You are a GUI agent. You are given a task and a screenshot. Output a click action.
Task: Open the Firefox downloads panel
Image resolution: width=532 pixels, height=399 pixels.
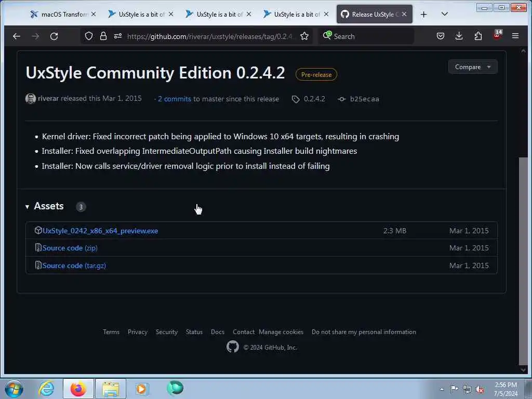[x=459, y=36]
